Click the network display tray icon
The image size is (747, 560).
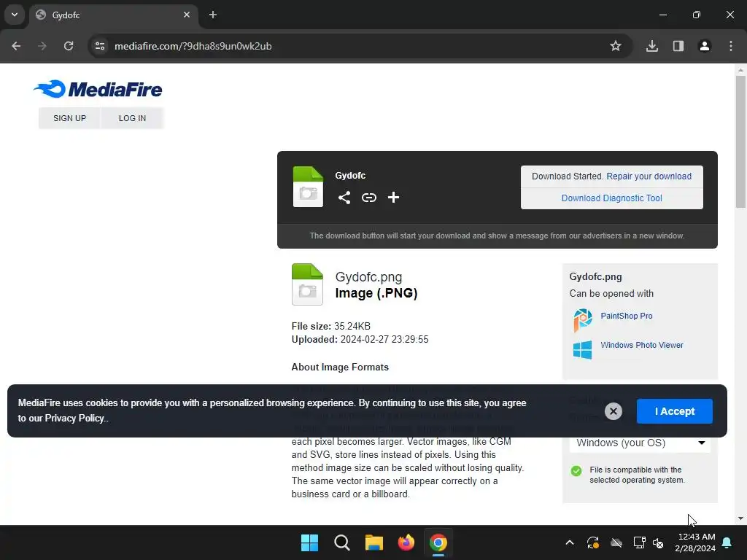(639, 542)
